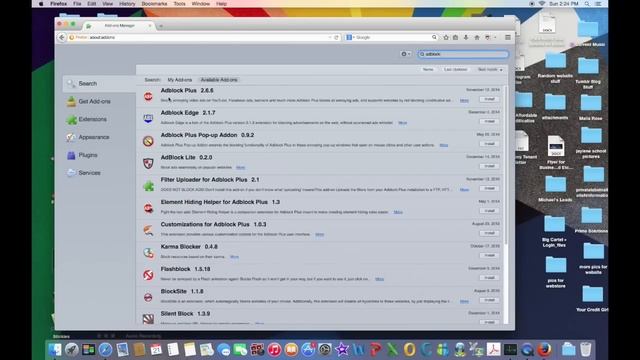This screenshot has width=640, height=360.
Task: Launch Firefox icon in the dock
Action: click(x=544, y=349)
